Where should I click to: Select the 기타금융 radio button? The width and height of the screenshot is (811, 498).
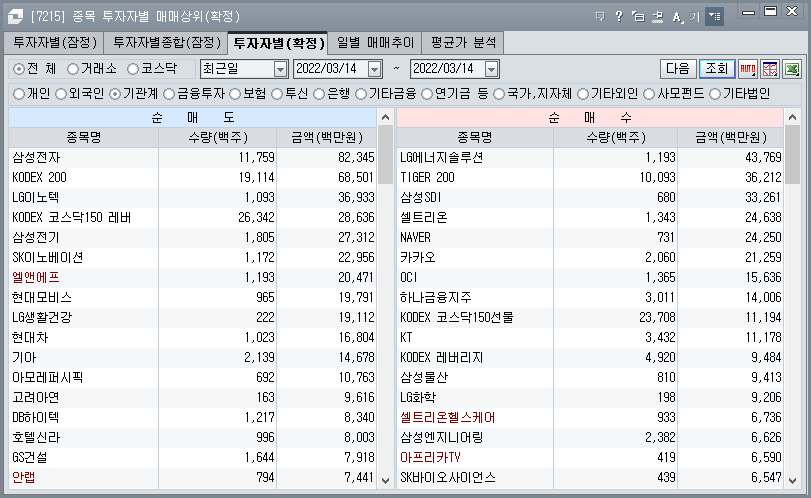coord(361,94)
